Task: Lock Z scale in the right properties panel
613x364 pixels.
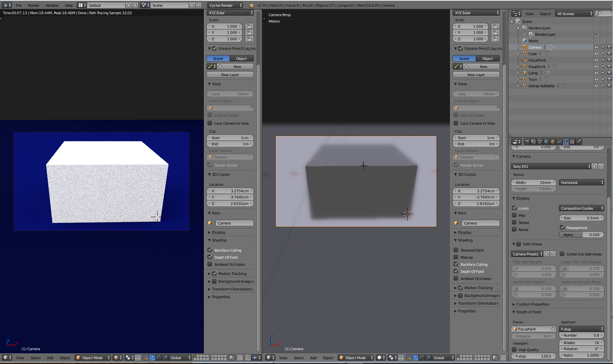Action: [x=495, y=39]
